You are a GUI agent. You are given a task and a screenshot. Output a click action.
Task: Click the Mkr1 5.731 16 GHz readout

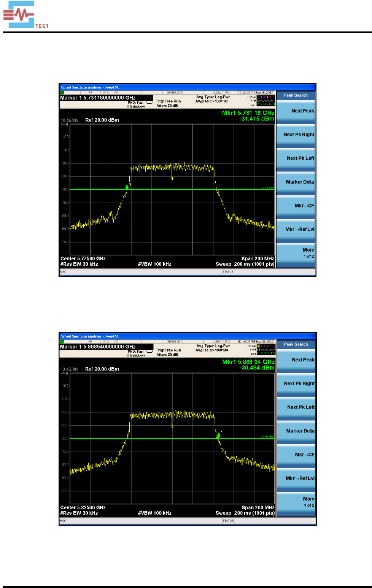click(248, 113)
